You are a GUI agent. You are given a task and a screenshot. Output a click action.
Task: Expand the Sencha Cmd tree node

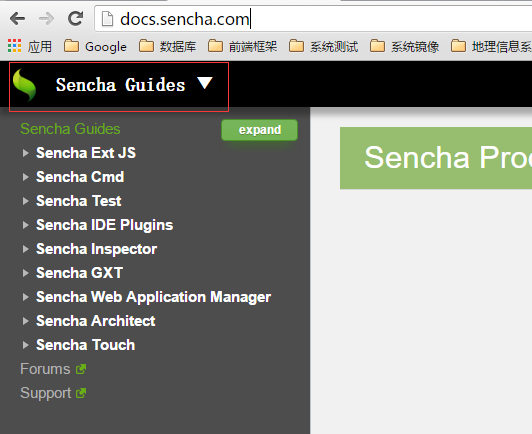25,177
